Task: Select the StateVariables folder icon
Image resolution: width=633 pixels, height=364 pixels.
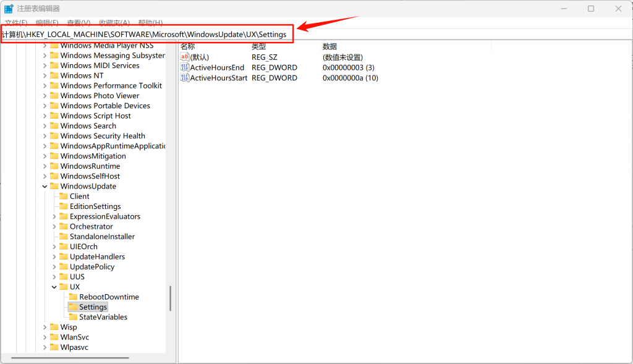Action: point(73,317)
